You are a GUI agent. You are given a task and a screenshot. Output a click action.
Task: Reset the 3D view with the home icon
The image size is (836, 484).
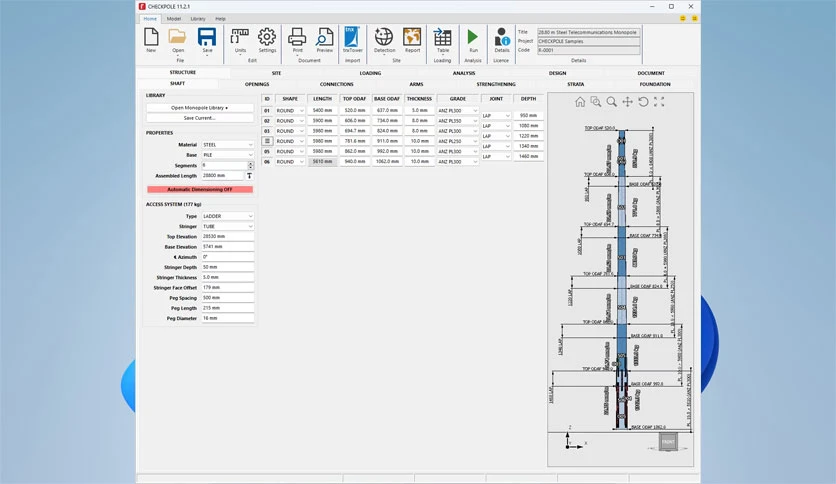pyautogui.click(x=580, y=102)
